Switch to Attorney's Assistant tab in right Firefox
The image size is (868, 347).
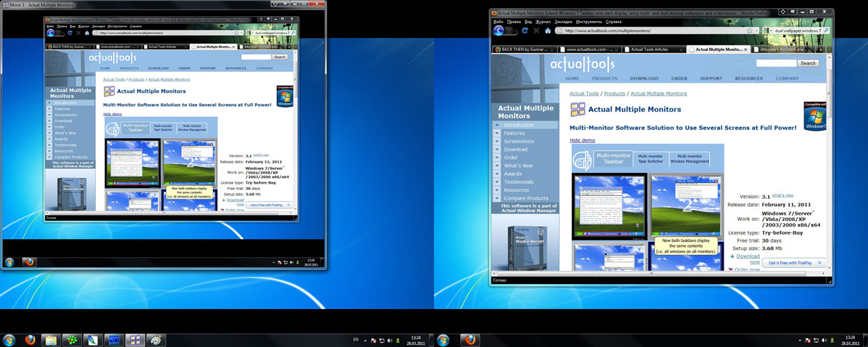783,49
